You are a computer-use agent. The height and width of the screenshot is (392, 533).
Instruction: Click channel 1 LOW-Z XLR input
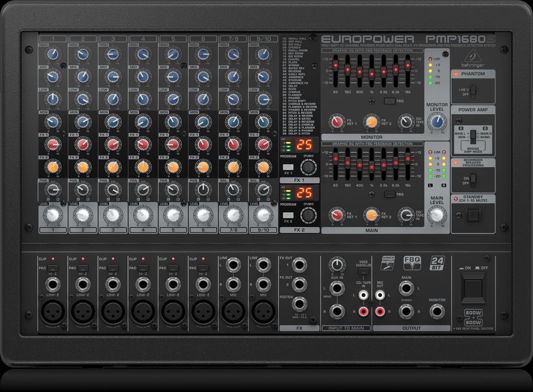point(53,312)
